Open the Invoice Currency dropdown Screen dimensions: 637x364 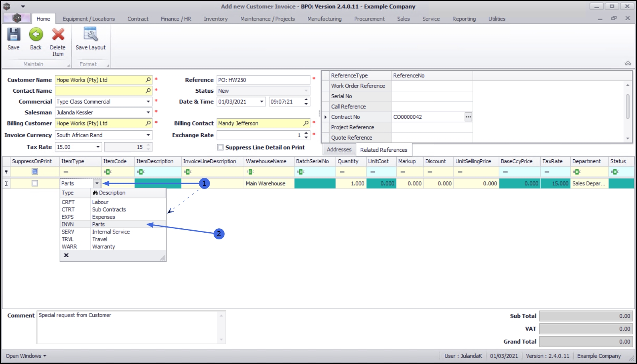pos(148,135)
